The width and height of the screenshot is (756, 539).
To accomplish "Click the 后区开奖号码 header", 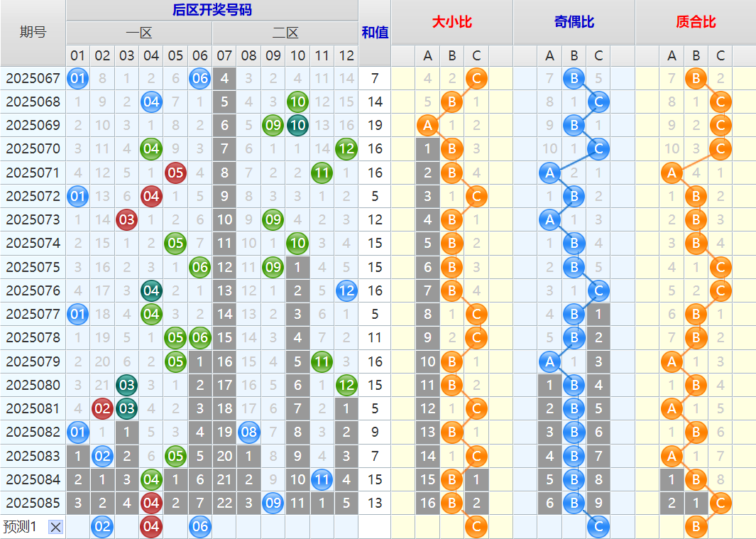I will (x=212, y=10).
